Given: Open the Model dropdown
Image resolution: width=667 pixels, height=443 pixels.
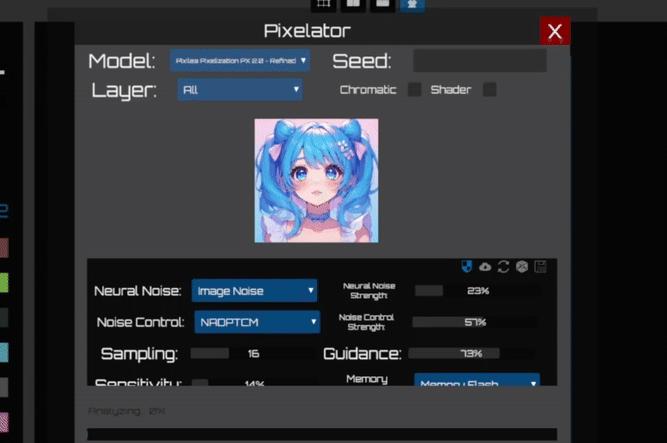Looking at the screenshot, I should 240,61.
